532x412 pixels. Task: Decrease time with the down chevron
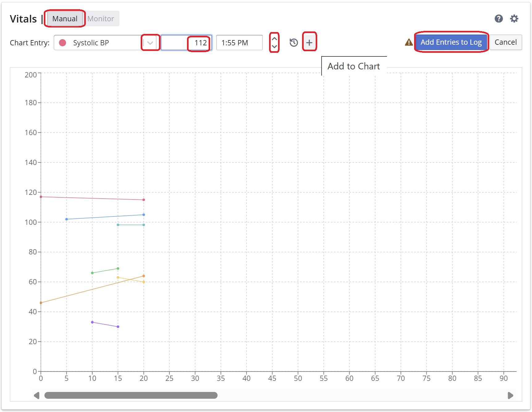[x=274, y=47]
